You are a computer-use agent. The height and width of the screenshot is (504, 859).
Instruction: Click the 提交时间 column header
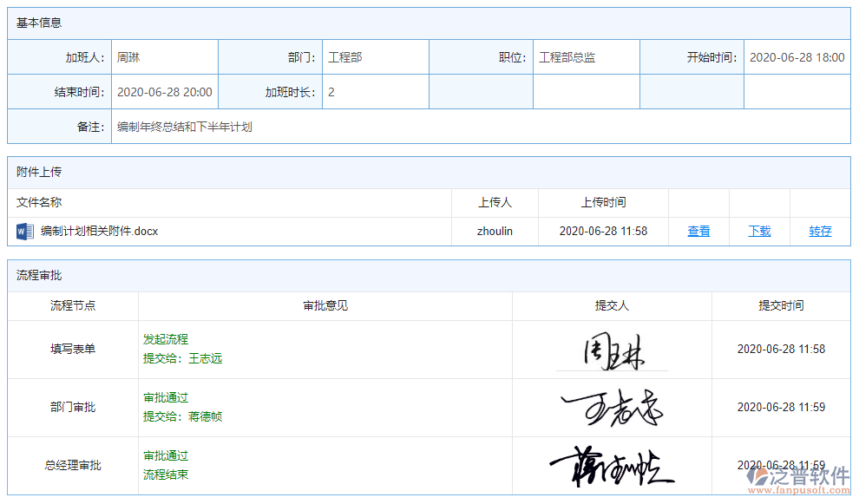(x=781, y=305)
